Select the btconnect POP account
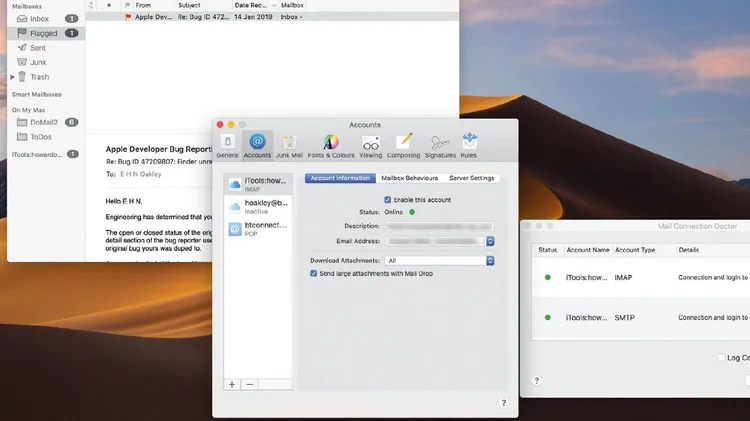The width and height of the screenshot is (750, 421). coord(265,230)
